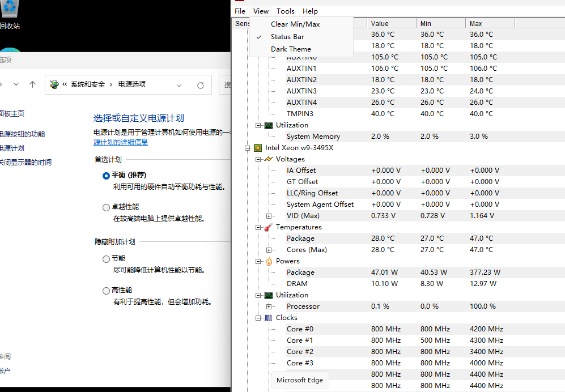Click the Value column header

392,23
